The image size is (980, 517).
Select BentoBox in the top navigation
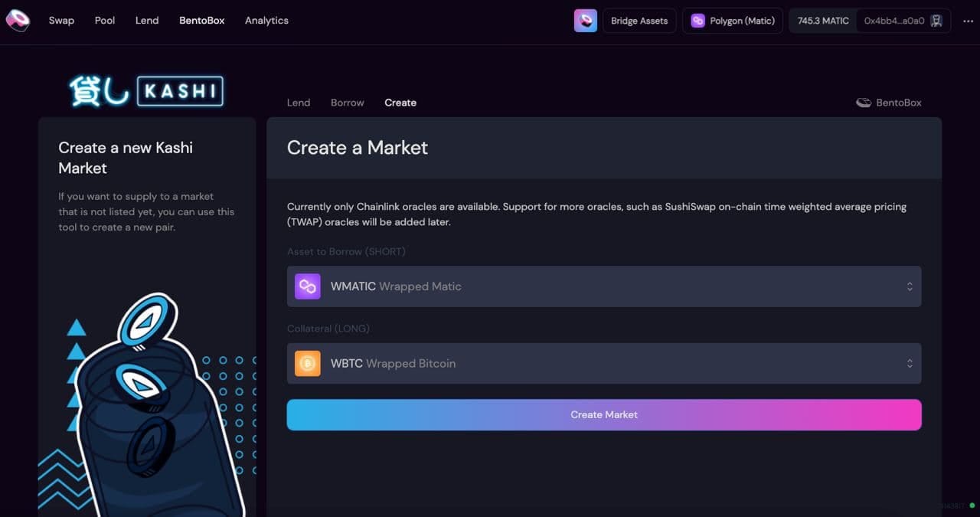pyautogui.click(x=202, y=21)
